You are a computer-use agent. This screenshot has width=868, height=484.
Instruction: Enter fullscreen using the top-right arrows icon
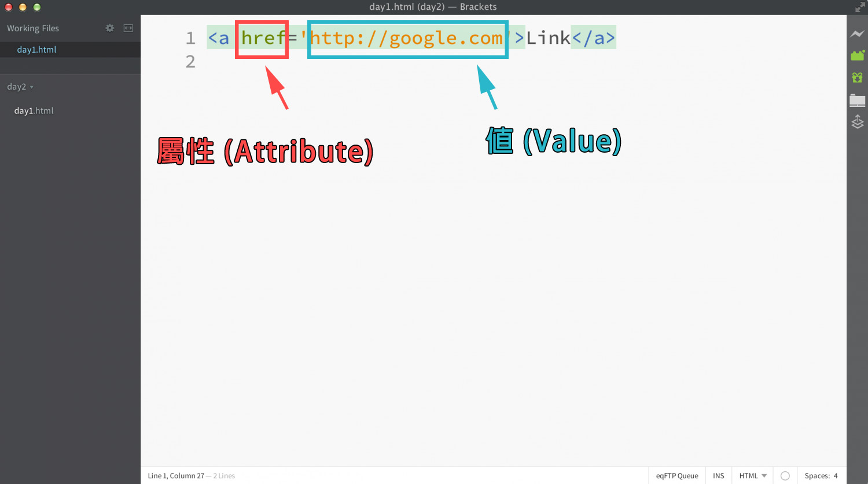pyautogui.click(x=860, y=7)
